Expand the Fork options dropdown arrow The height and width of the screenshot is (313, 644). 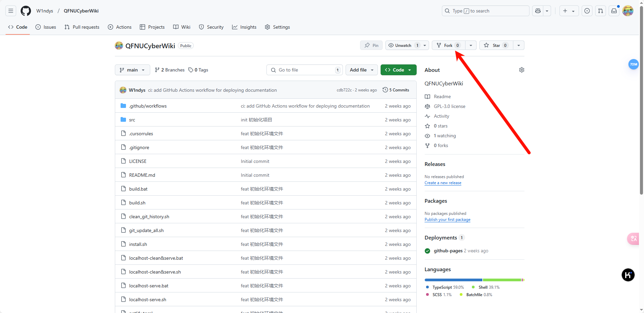click(x=471, y=45)
